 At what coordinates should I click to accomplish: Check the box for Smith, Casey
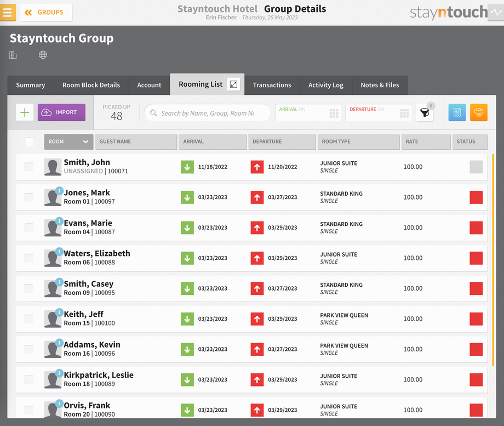point(29,288)
